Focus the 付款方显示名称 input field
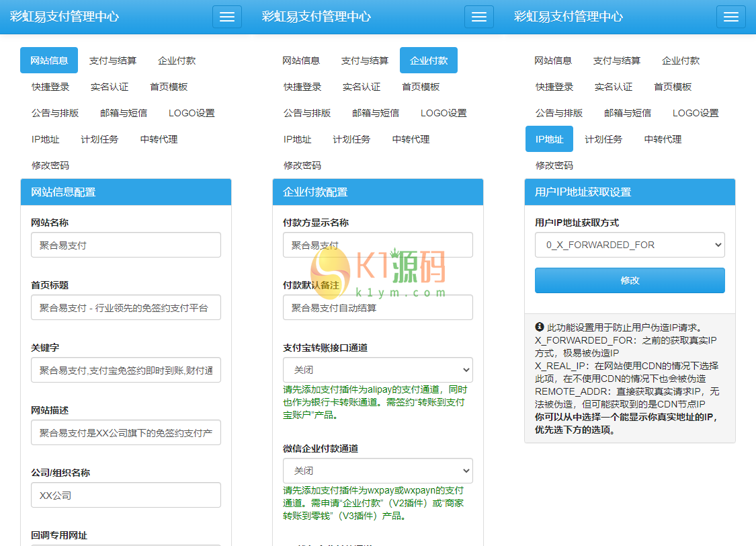The image size is (756, 546). pyautogui.click(x=378, y=245)
